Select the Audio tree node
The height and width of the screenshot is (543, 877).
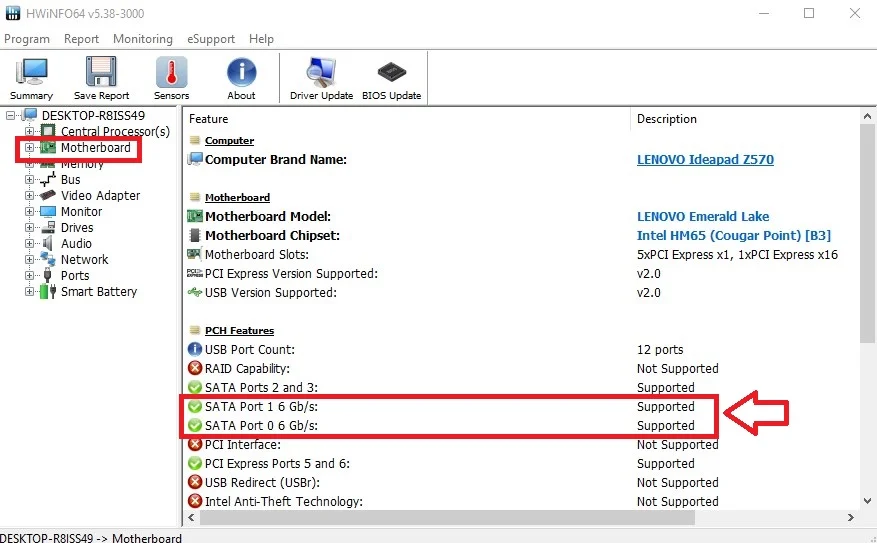(x=76, y=244)
